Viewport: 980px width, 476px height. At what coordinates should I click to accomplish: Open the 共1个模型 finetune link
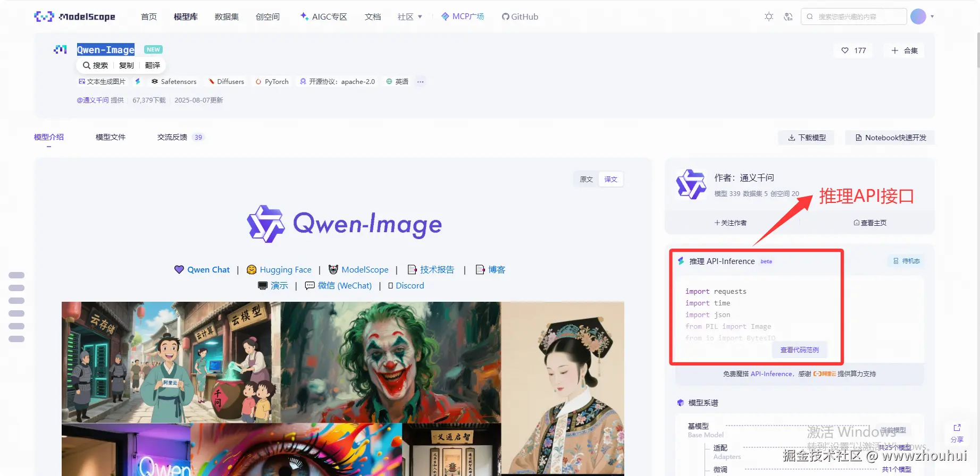(x=897, y=469)
